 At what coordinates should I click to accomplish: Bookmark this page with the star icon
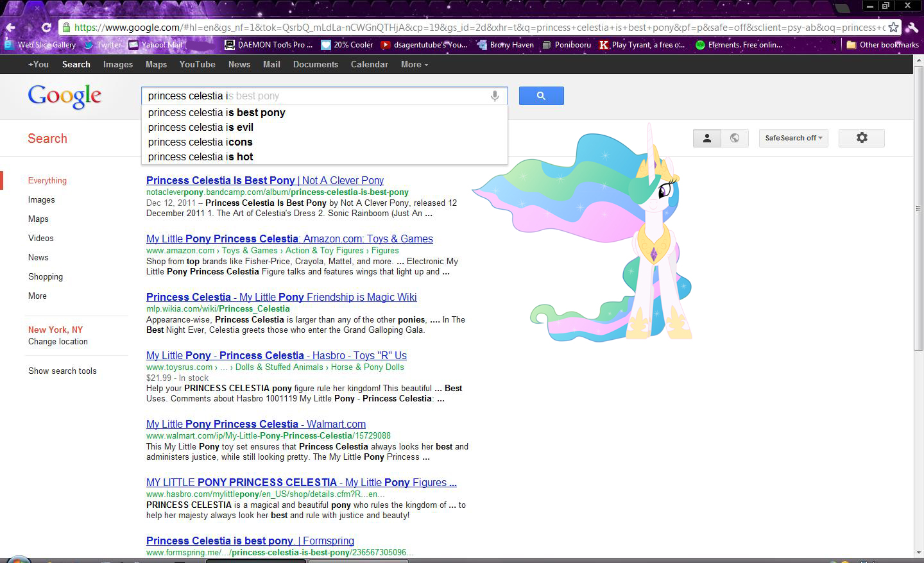click(x=893, y=28)
